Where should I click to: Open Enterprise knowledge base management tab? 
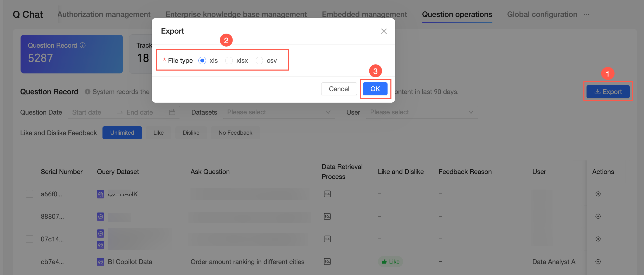[236, 14]
